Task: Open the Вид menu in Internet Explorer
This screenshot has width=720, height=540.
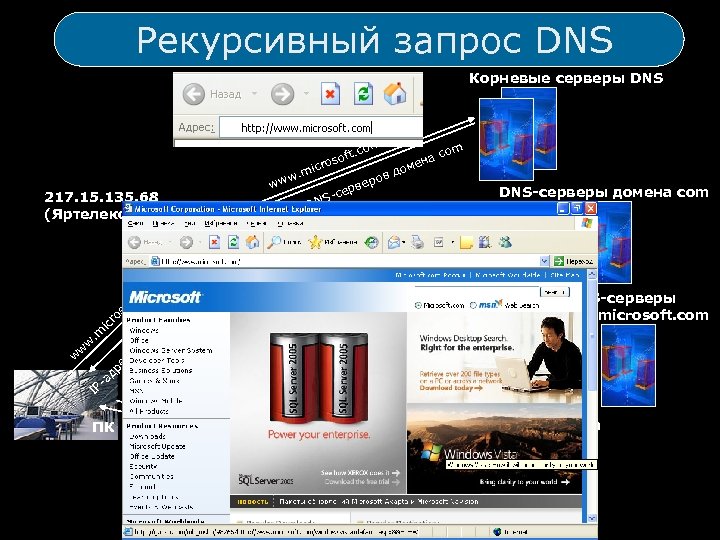Action: coord(190,223)
